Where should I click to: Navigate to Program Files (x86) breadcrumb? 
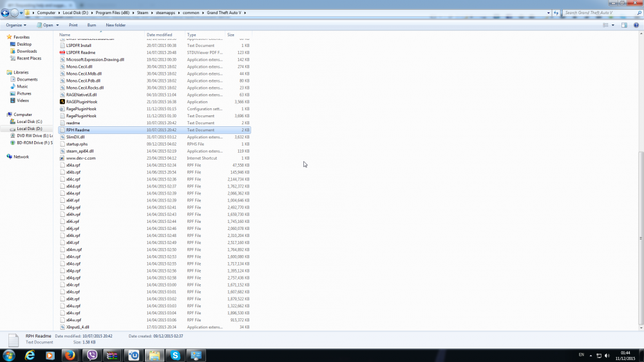(x=112, y=13)
